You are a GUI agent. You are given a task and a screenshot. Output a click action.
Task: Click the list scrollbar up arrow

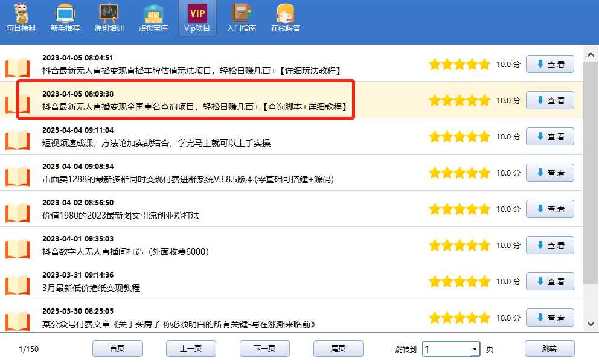tap(591, 55)
